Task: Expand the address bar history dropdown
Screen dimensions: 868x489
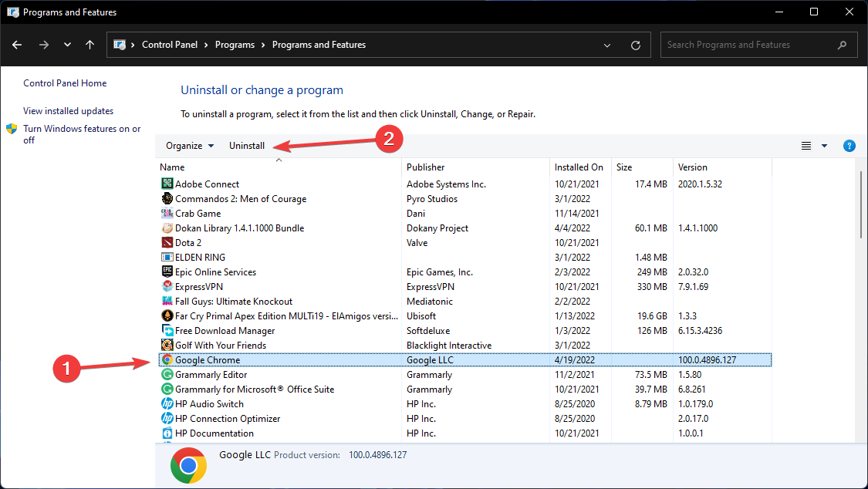Action: pyautogui.click(x=607, y=46)
